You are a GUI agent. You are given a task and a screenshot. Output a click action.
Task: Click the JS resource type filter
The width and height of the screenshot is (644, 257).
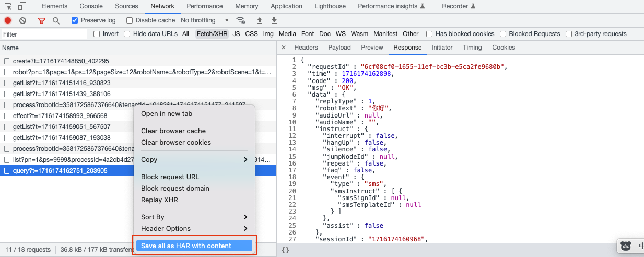237,34
